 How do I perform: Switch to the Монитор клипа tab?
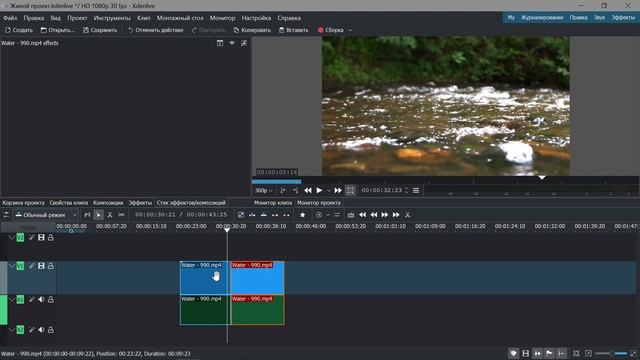click(x=273, y=202)
